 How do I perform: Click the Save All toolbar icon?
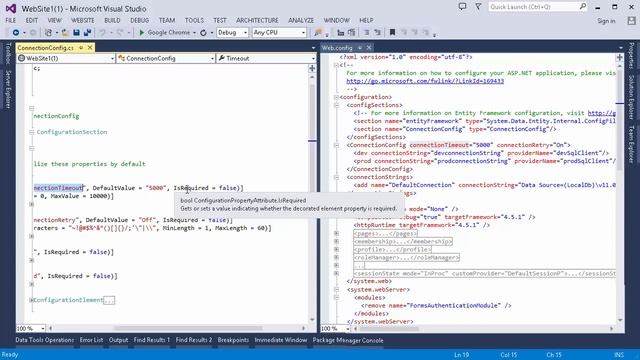click(87, 32)
